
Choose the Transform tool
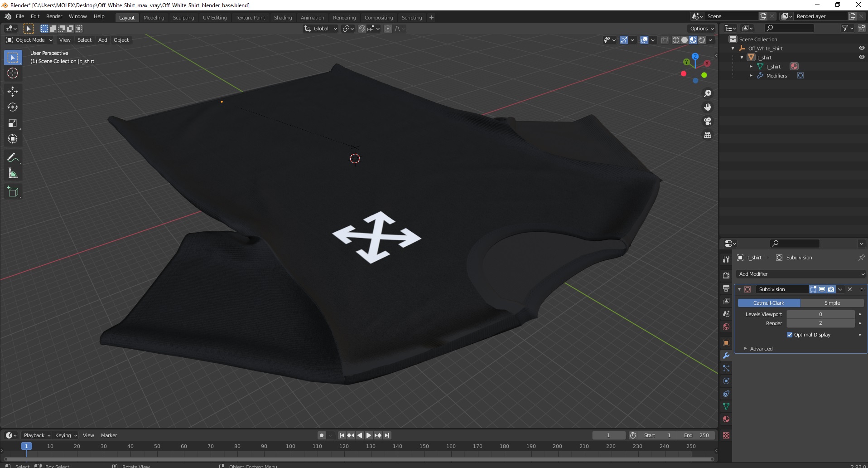(13, 139)
